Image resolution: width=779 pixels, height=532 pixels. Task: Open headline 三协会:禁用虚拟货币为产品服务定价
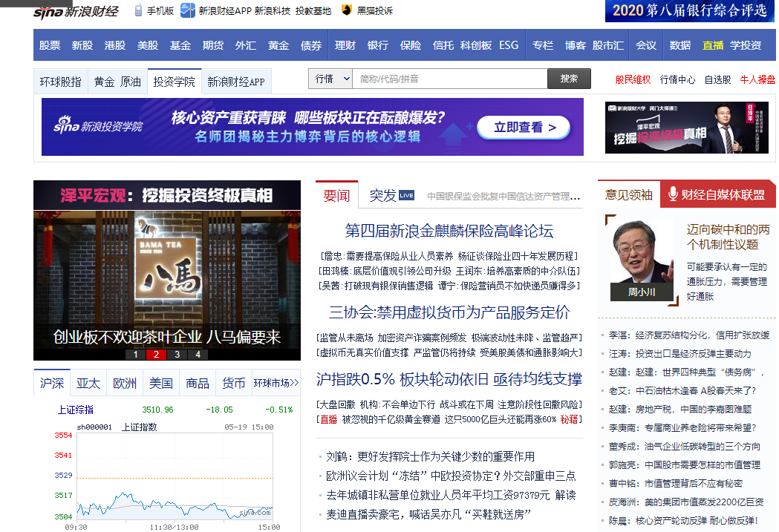point(449,312)
